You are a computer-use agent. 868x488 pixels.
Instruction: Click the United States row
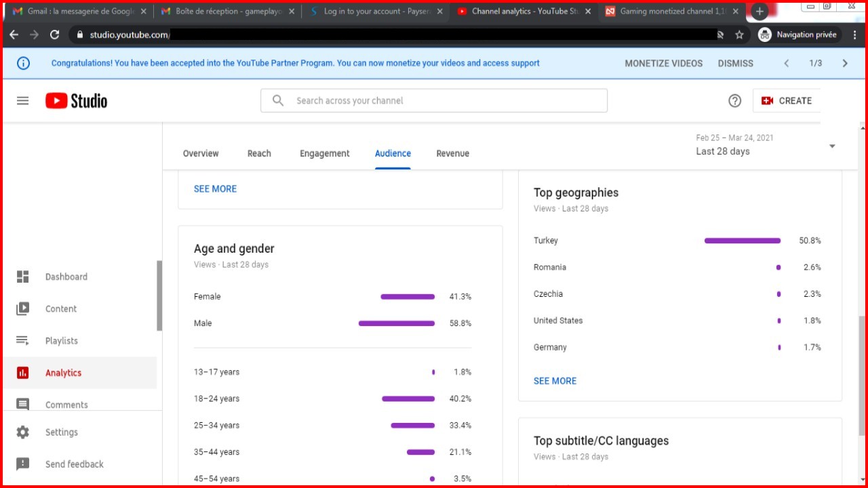(x=677, y=321)
